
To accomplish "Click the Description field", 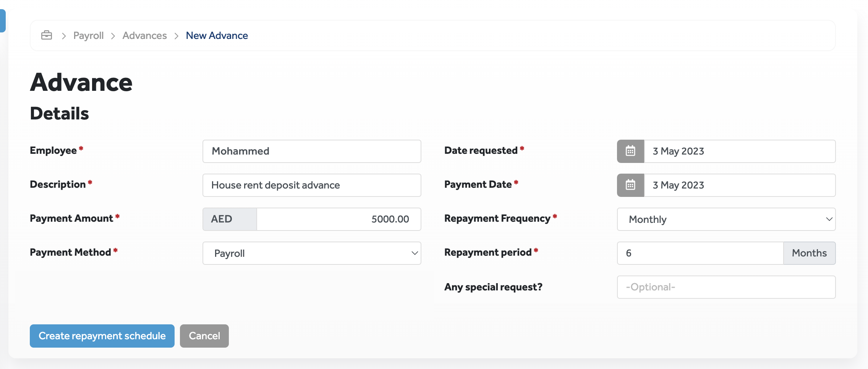I will click(312, 185).
